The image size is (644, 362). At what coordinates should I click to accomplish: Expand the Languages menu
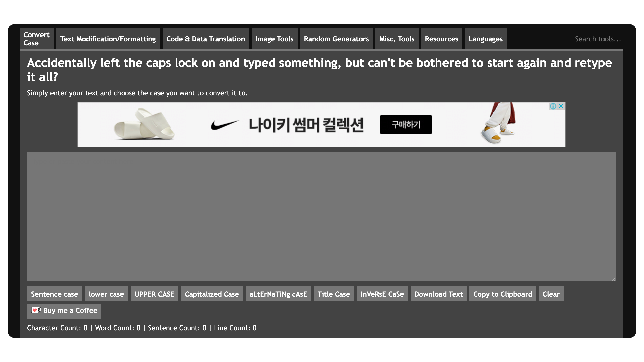(485, 39)
